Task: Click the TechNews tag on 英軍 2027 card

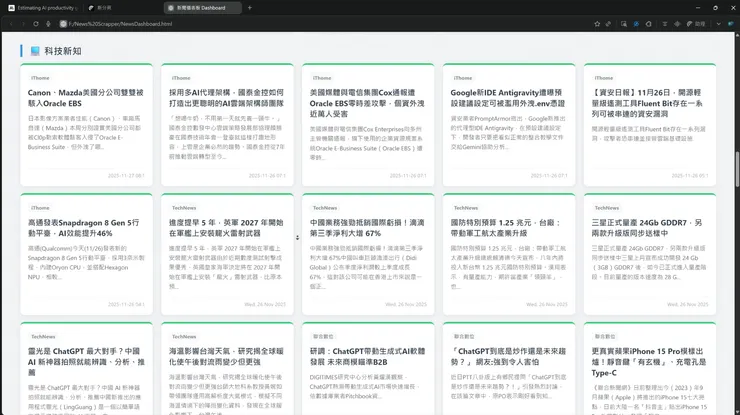Action: pyautogui.click(x=184, y=208)
